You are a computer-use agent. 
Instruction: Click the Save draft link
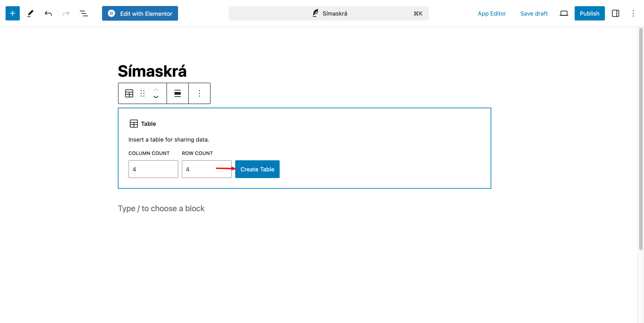click(534, 14)
